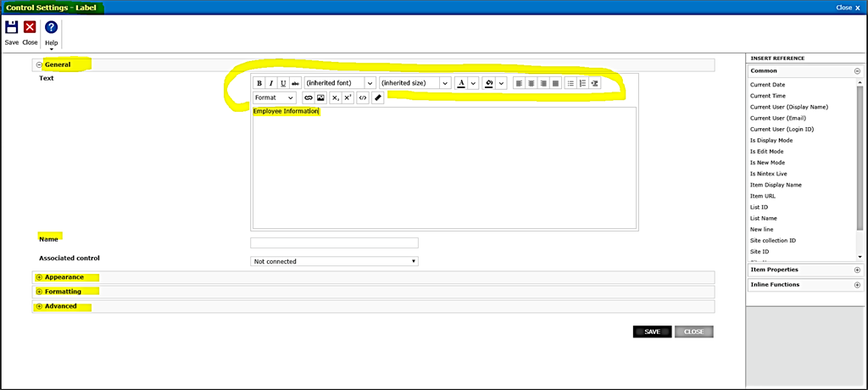This screenshot has height=390, width=868.
Task: Click the red Close icon in ribbon
Action: click(x=30, y=27)
